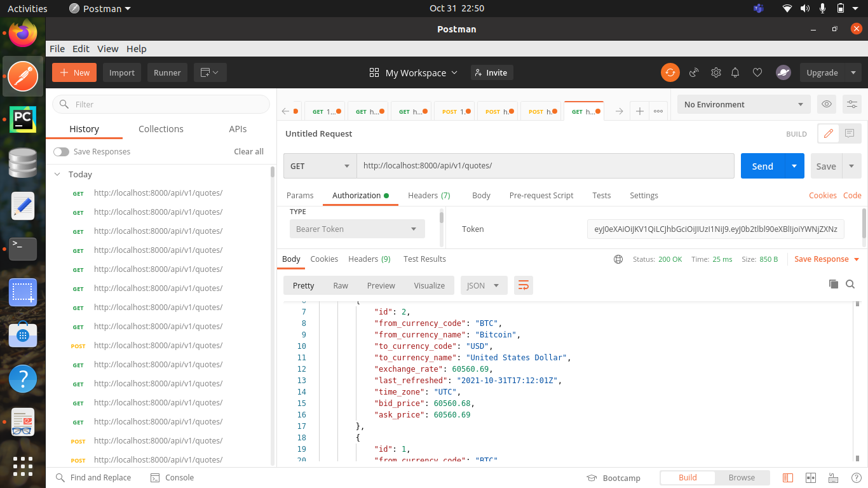The height and width of the screenshot is (488, 868).
Task: Copy the response body using the copy icon
Action: coord(834,284)
